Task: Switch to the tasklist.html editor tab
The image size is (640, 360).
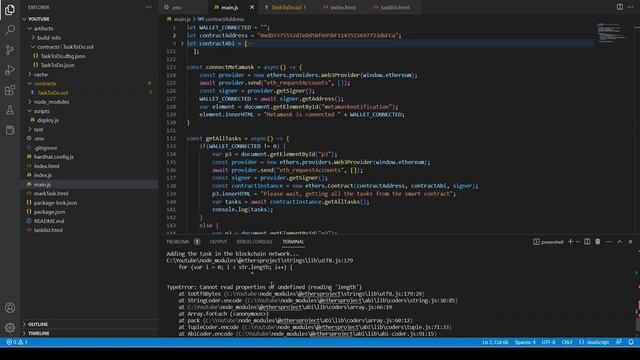Action: [395, 7]
